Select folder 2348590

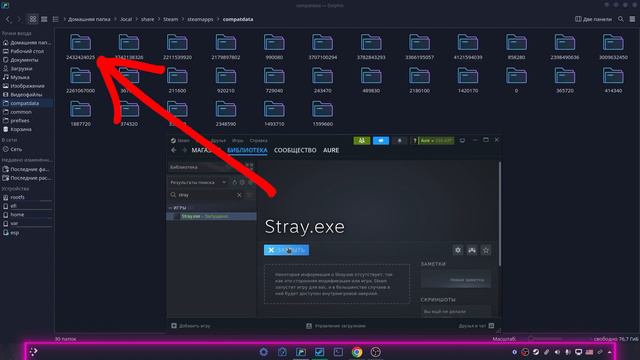[226, 113]
